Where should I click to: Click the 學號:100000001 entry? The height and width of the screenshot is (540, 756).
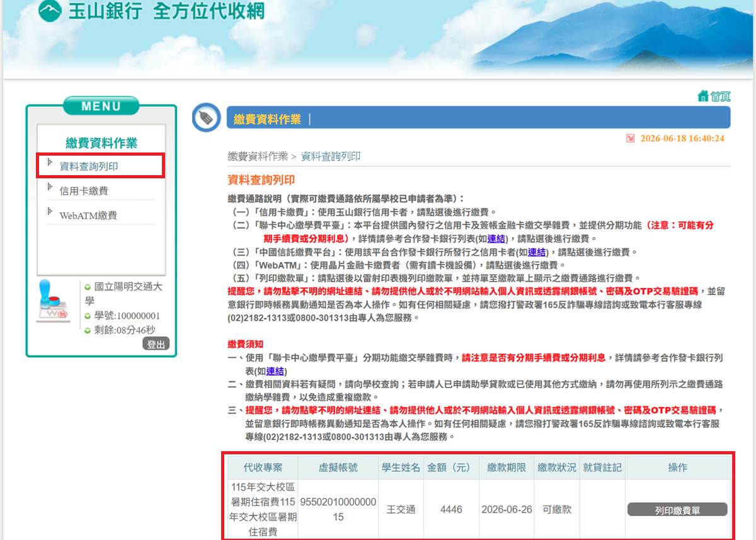(x=127, y=316)
